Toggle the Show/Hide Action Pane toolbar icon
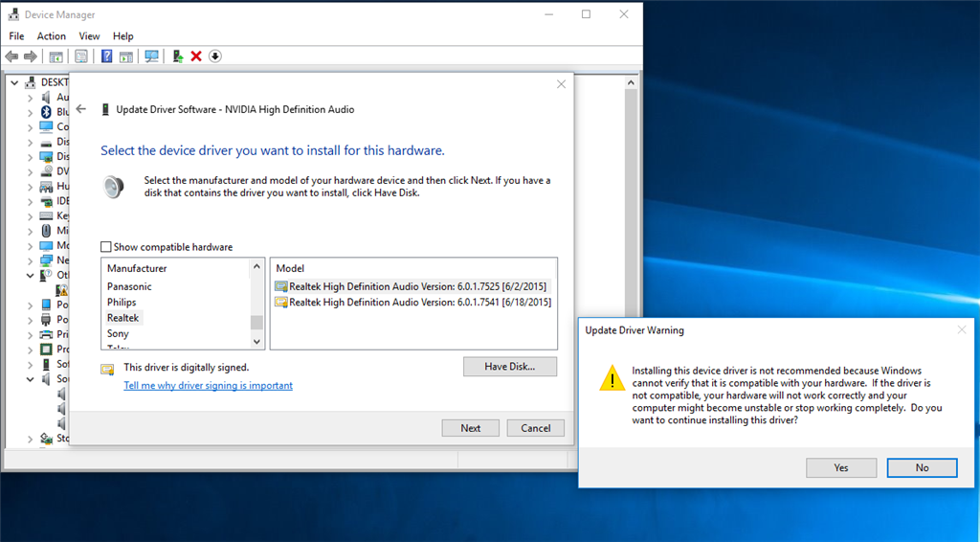This screenshot has width=980, height=542. pos(126,56)
